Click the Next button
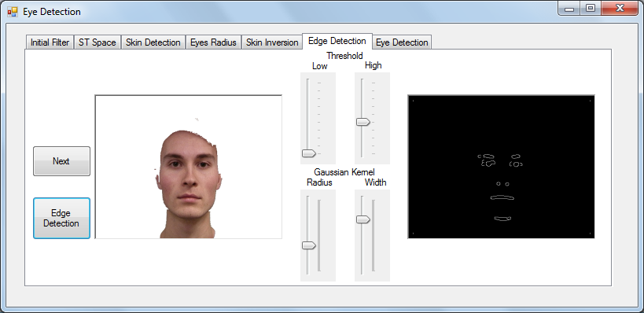 tap(61, 161)
